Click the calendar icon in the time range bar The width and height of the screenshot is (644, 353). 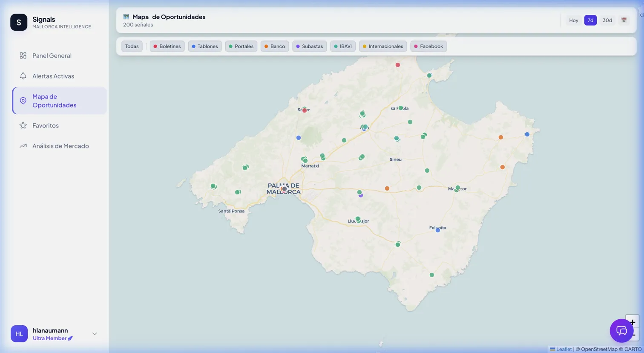[624, 20]
